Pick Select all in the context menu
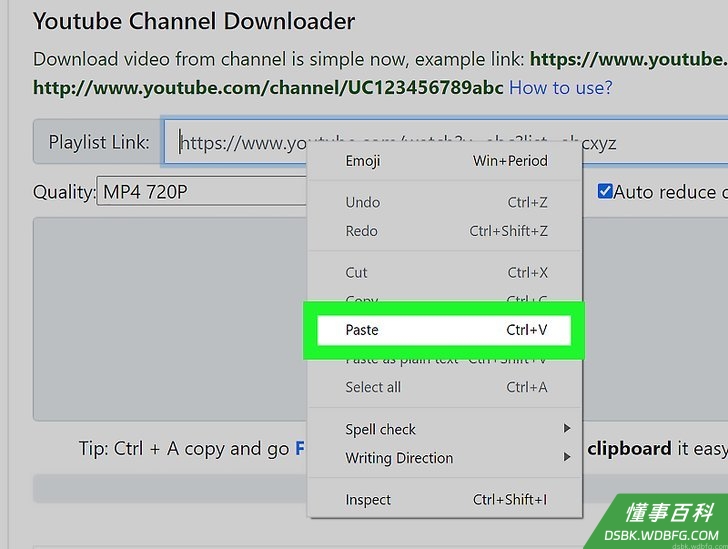 (445, 387)
